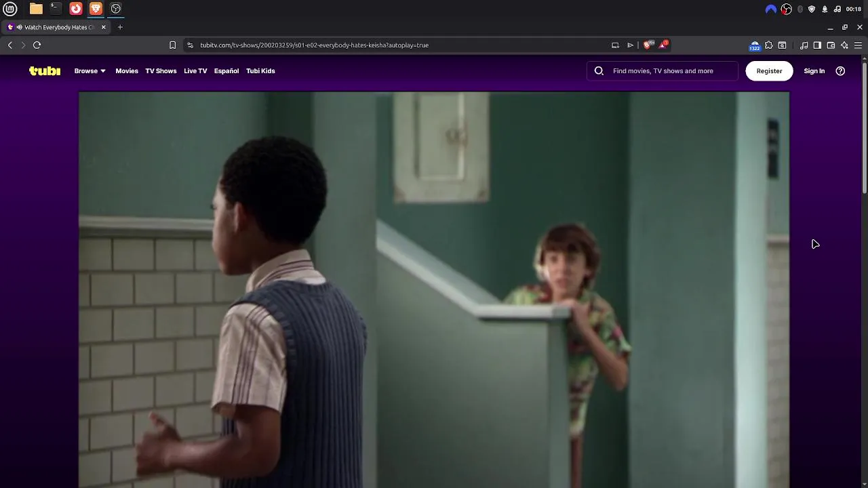Screen dimensions: 868x488
Task: Go to TV Shows section
Action: (161, 70)
